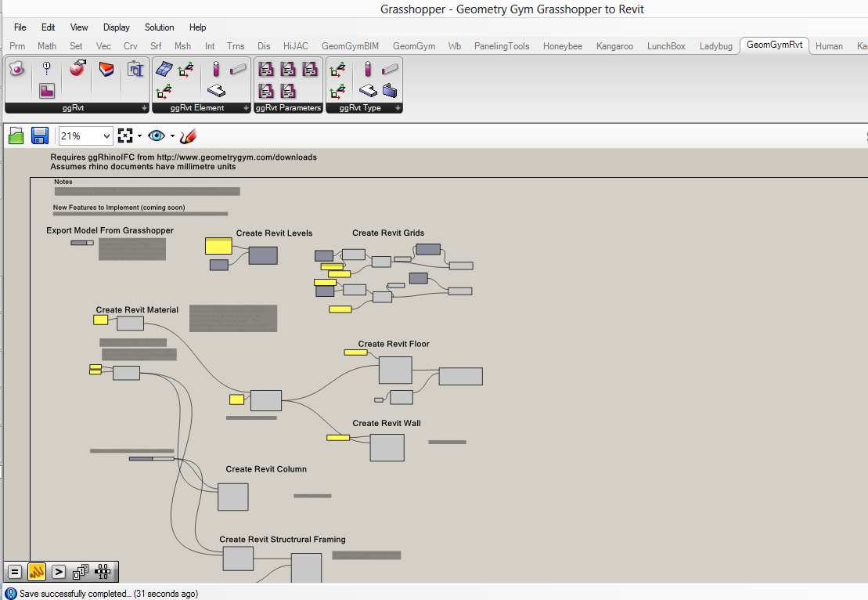Switch to the GeomGymBIM tab
The image size is (868, 600).
[x=351, y=46]
